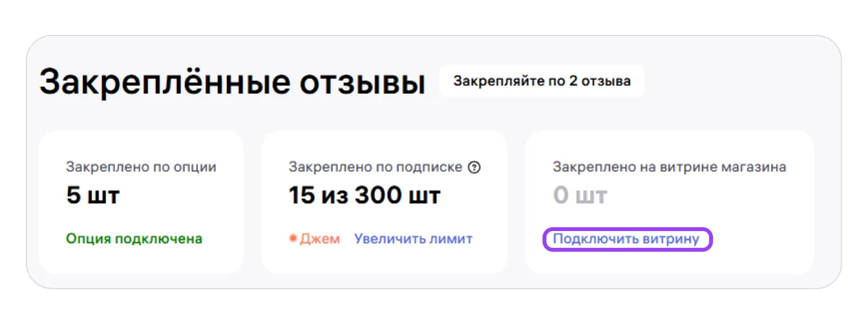Click the Закреплённые отзывы heading
Viewport: 868px width, 324px height.
232,84
